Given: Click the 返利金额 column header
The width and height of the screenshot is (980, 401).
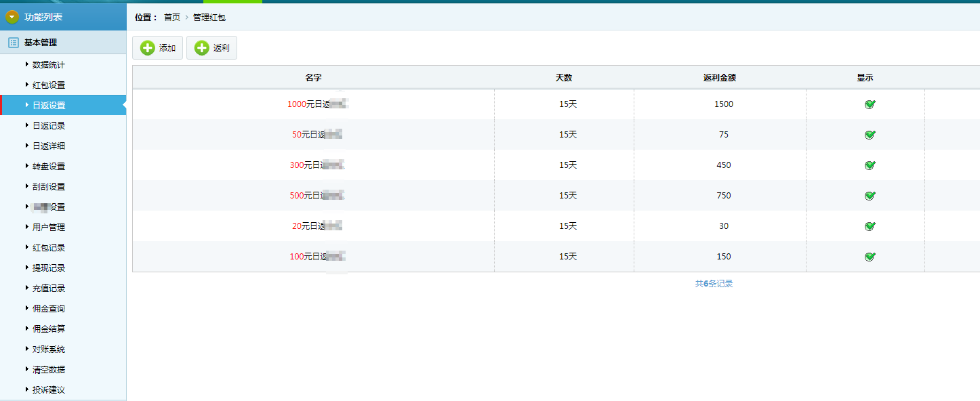Looking at the screenshot, I should click(720, 78).
